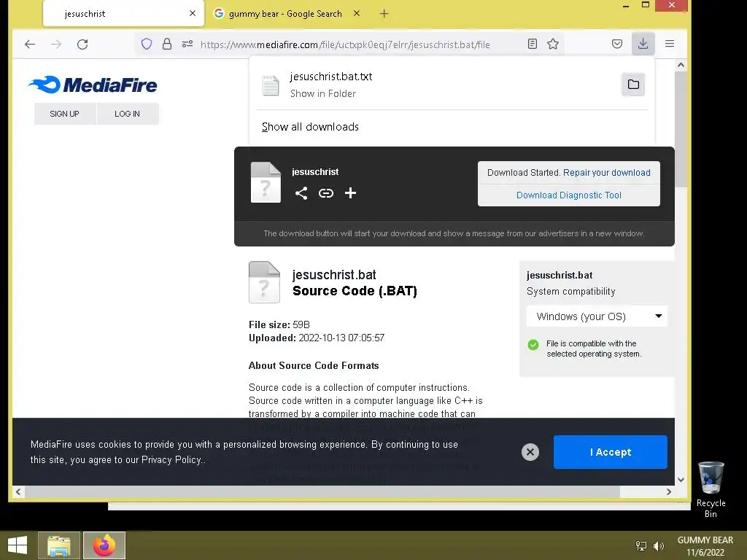The height and width of the screenshot is (560, 747).
Task: Open tracking protection shield icon
Action: pos(146,44)
